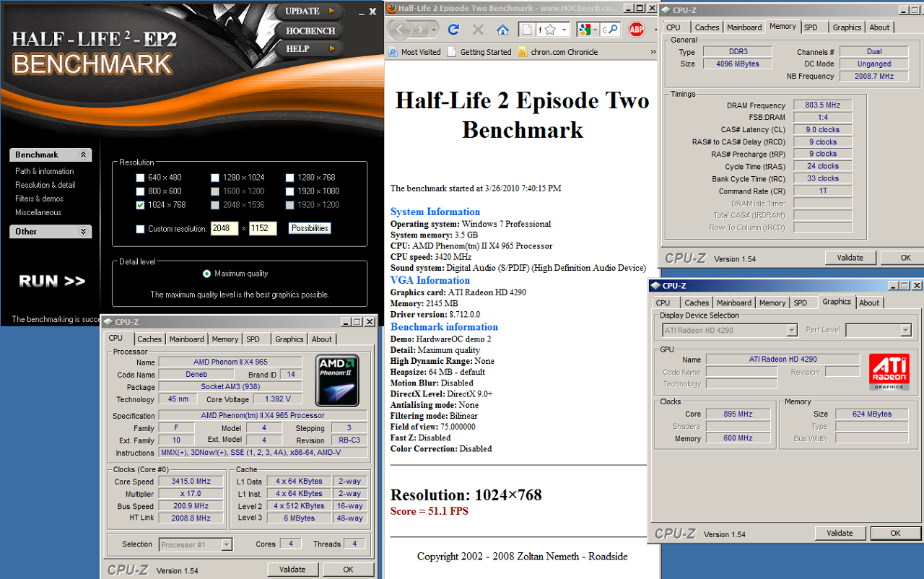This screenshot has height=579, width=924.
Task: Switch to Mainboard tab in CPU window
Action: [x=186, y=339]
